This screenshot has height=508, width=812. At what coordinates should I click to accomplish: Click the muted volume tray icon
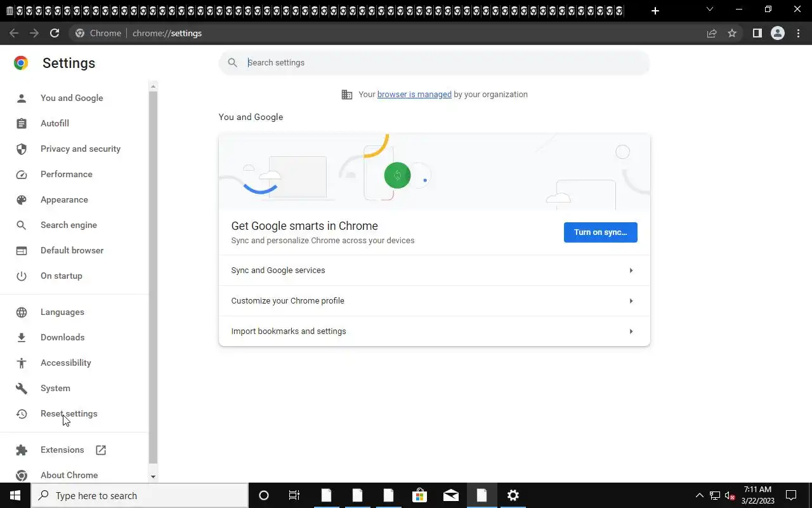pyautogui.click(x=730, y=496)
